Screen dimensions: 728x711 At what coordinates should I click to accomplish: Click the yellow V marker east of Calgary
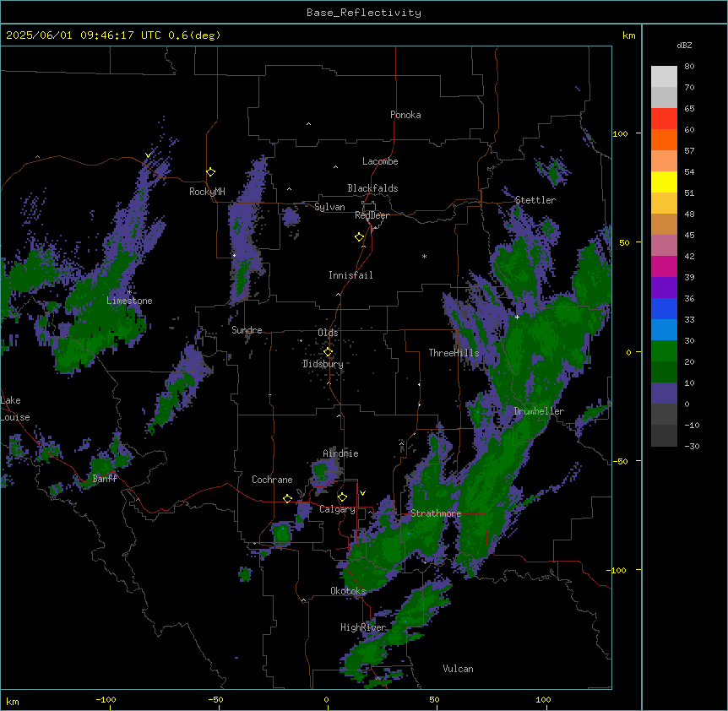pos(362,493)
